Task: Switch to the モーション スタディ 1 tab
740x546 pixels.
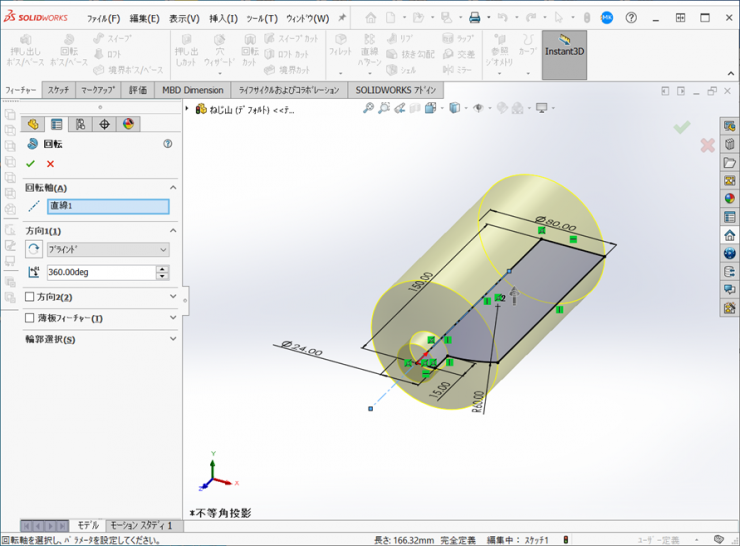Action: point(141,525)
